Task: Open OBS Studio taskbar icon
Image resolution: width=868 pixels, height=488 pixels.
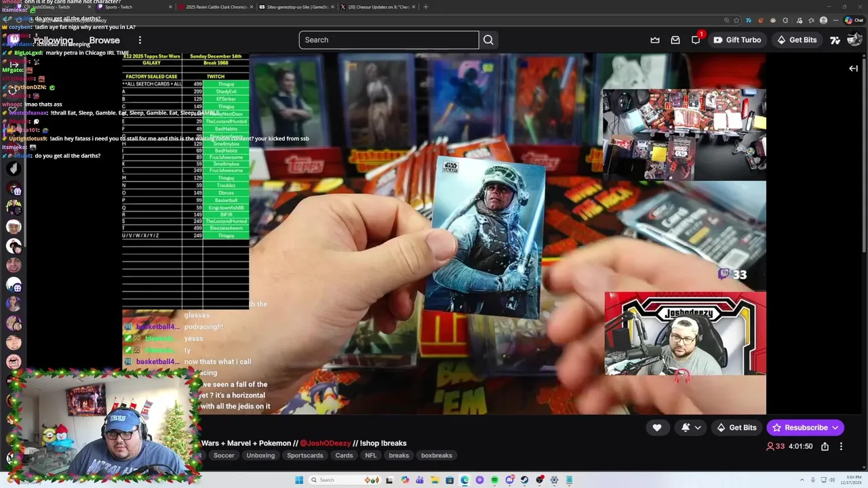Action: pyautogui.click(x=539, y=480)
